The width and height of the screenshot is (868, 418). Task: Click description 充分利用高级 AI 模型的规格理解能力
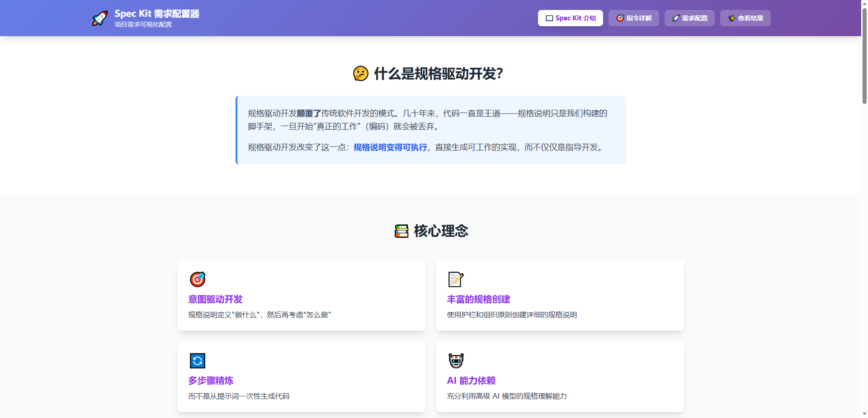click(x=507, y=396)
